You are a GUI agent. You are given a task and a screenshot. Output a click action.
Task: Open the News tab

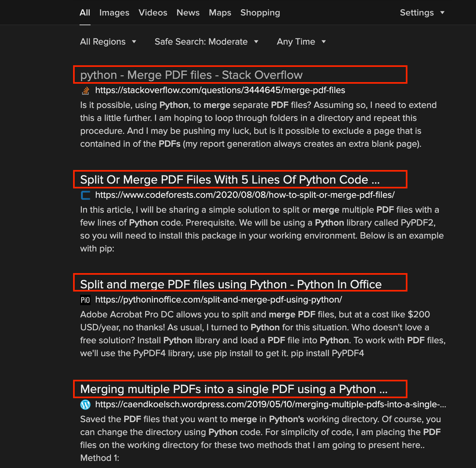pos(188,13)
